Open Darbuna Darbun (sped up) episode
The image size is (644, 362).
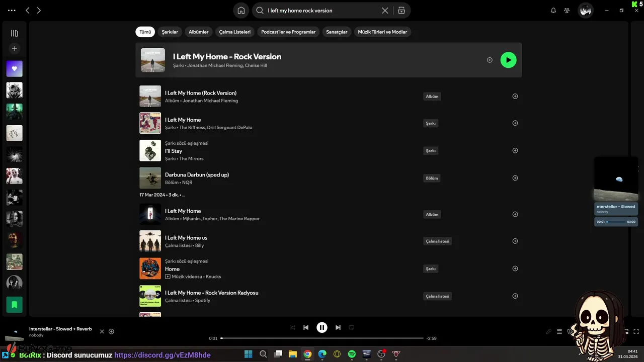coord(197,174)
